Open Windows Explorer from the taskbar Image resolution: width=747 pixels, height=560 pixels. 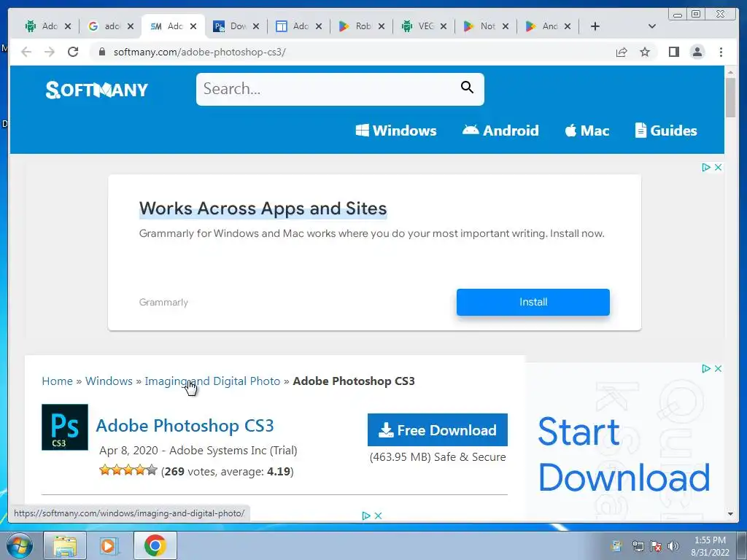[x=65, y=545]
